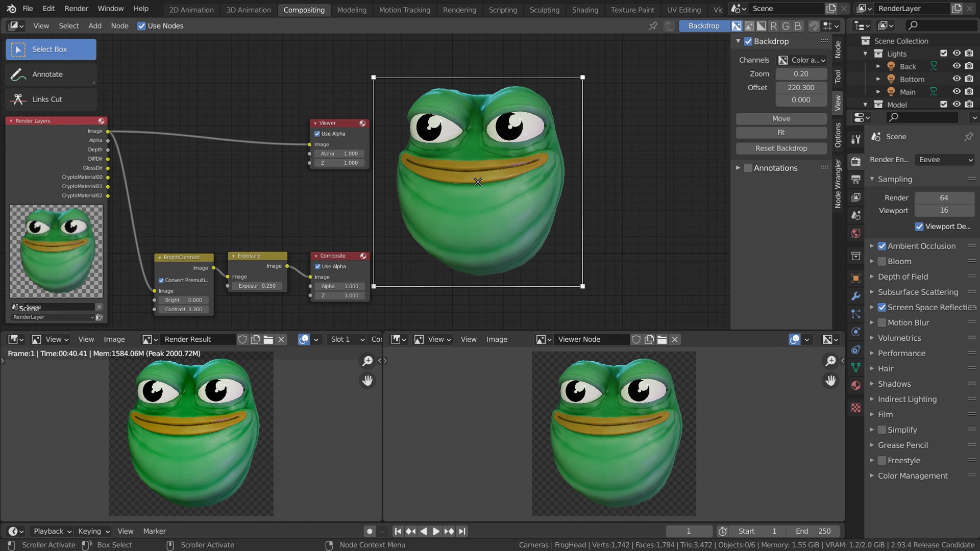Click the snapping grid icon in node header
The height and width of the screenshot is (551, 980).
pyautogui.click(x=831, y=26)
